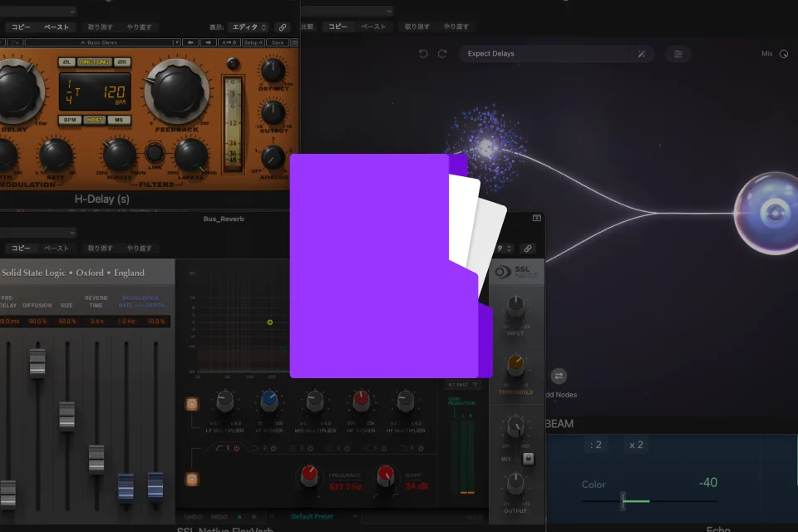This screenshot has width=798, height=532.
Task: Toggle the Mix lock icon on SSL Native
Action: 529,459
